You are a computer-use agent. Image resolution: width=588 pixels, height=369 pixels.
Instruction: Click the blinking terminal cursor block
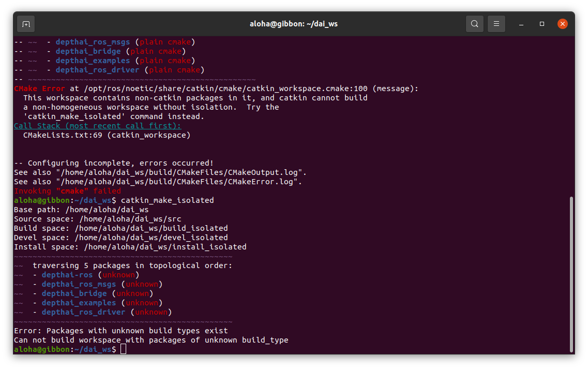point(123,349)
